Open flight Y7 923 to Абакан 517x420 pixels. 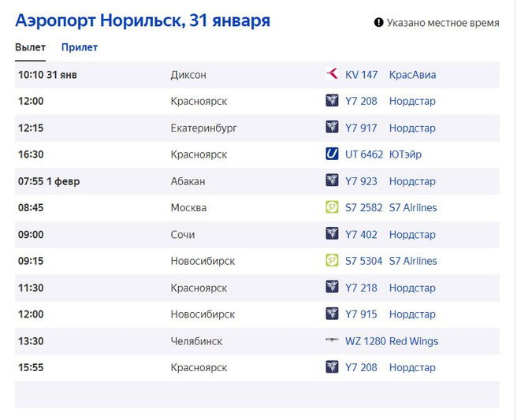coord(362,181)
